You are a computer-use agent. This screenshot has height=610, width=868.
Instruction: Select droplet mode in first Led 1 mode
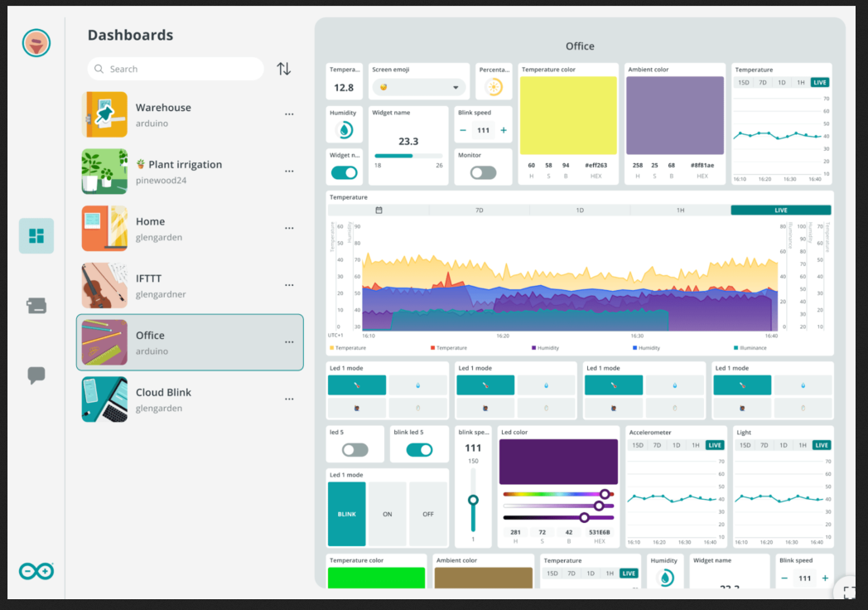[x=418, y=385]
